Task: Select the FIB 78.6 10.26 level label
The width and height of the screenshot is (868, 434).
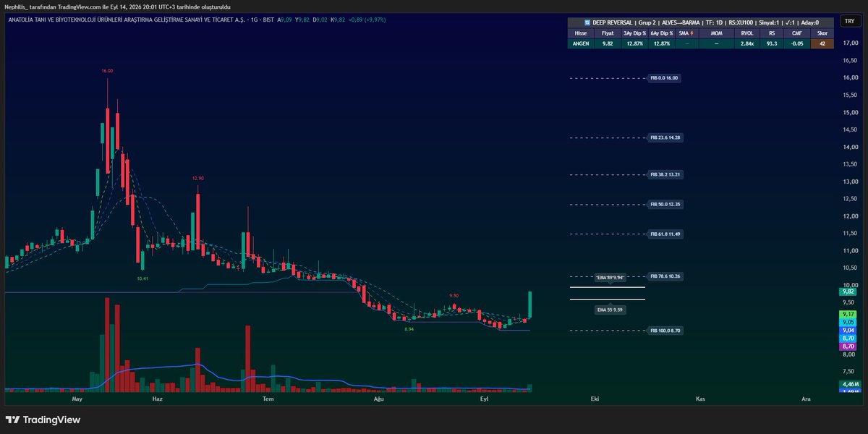Action: [665, 276]
